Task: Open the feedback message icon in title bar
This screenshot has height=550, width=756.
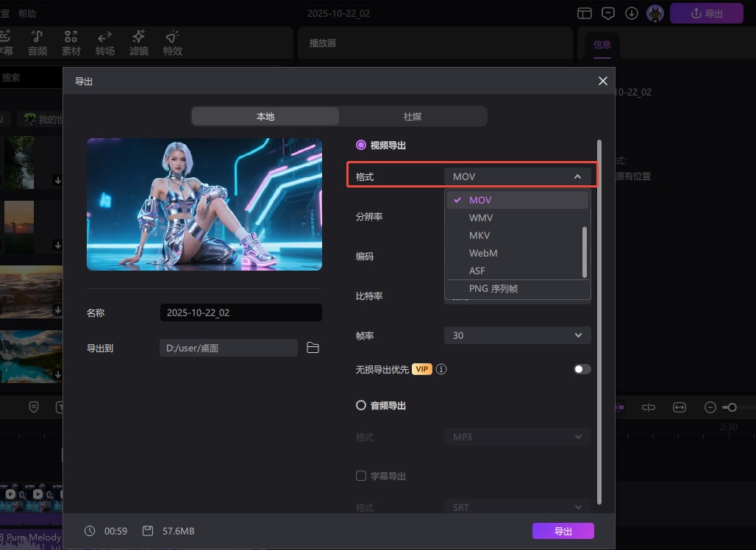Action: [607, 13]
